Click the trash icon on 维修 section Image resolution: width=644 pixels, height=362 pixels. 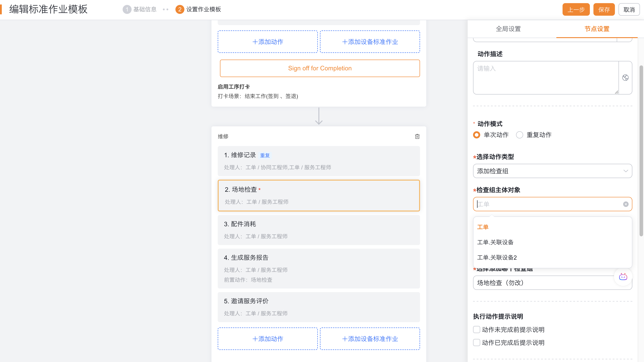[417, 136]
